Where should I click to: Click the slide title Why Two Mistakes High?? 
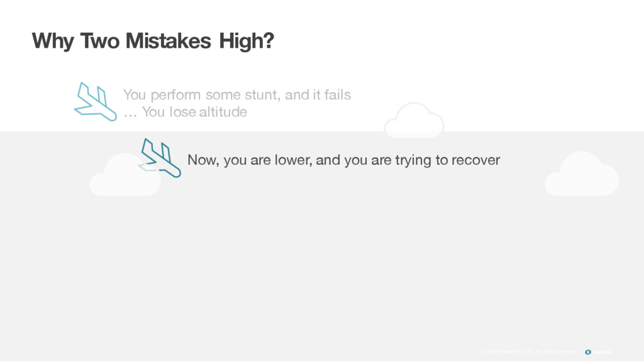tap(153, 41)
